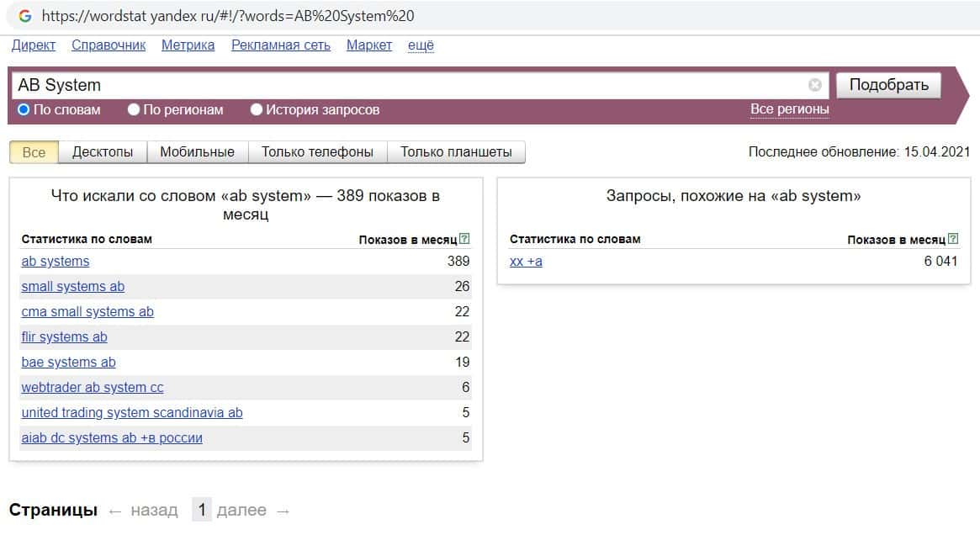Go to next page via 'далее'
Viewport: 980px width, 551px height.
[241, 511]
